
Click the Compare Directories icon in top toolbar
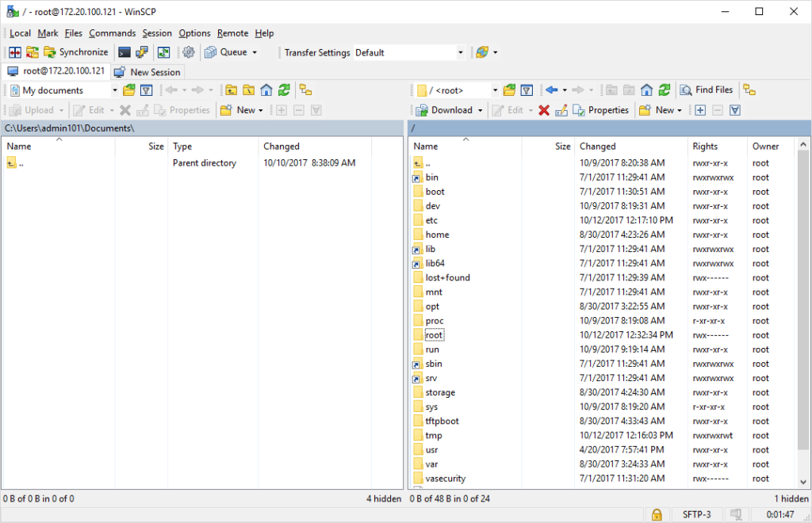[x=15, y=52]
